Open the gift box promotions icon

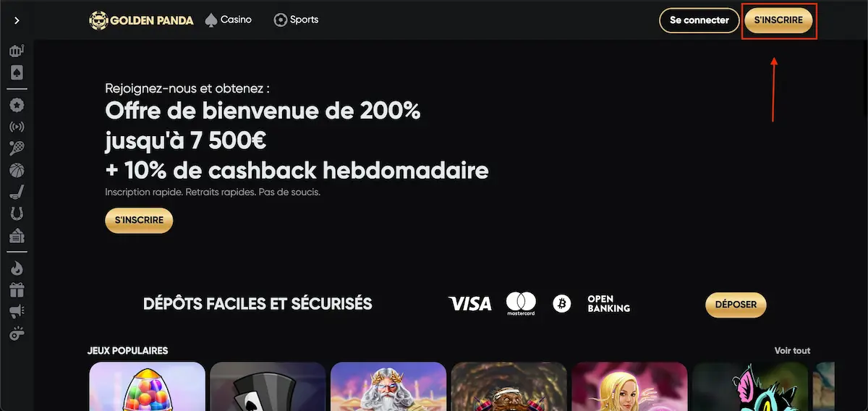point(17,290)
